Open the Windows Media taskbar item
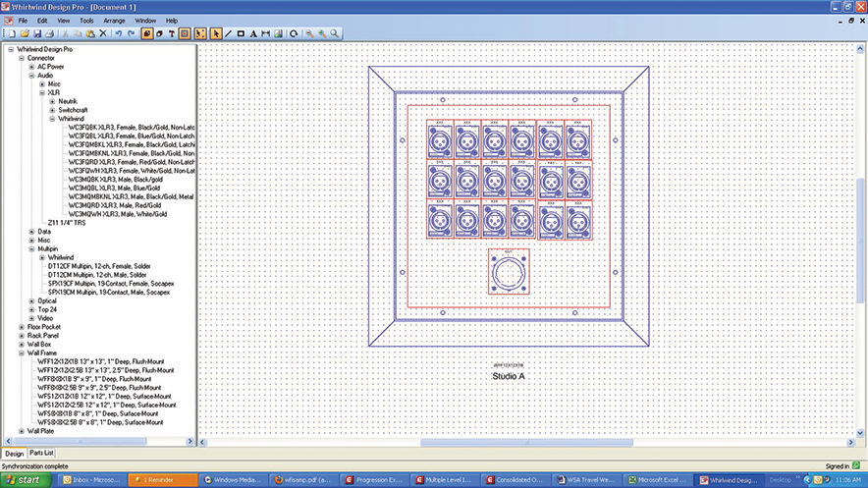 coord(233,480)
